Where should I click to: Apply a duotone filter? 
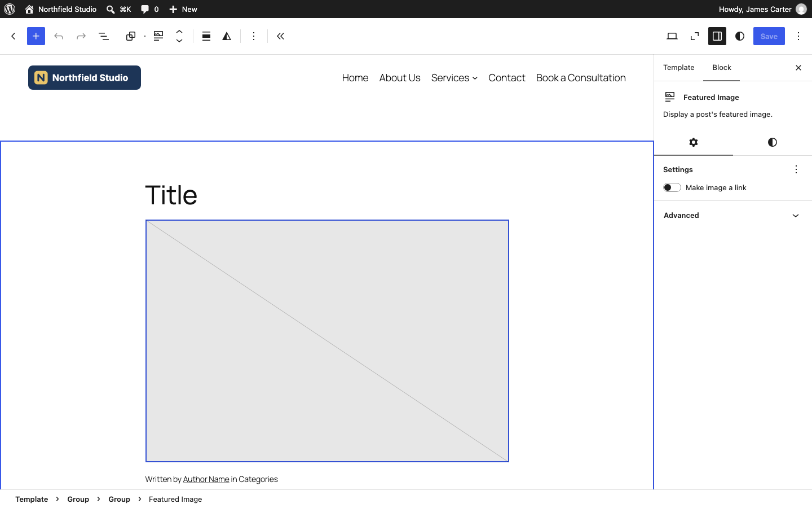(227, 36)
